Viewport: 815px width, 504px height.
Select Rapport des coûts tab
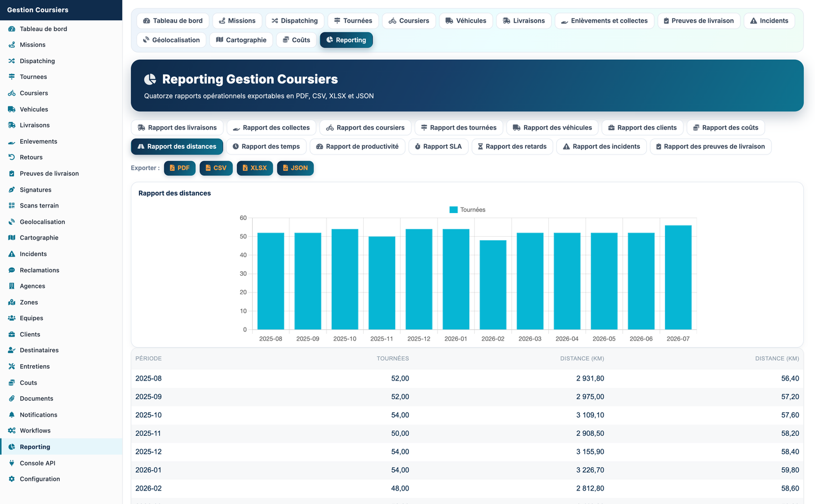(x=725, y=128)
